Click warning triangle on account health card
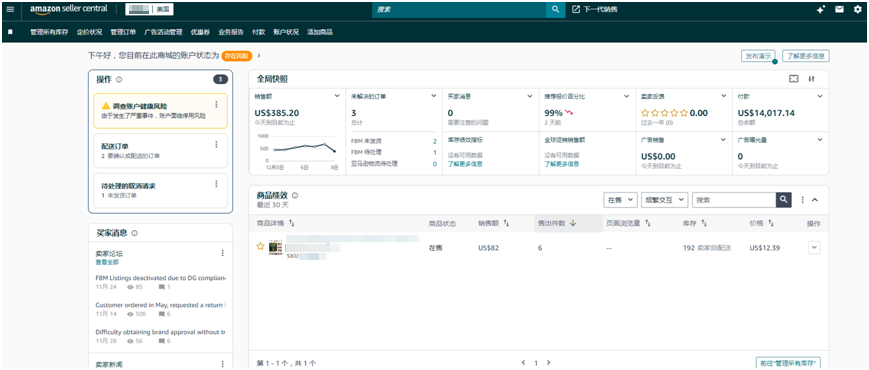The image size is (869, 370). click(x=105, y=105)
